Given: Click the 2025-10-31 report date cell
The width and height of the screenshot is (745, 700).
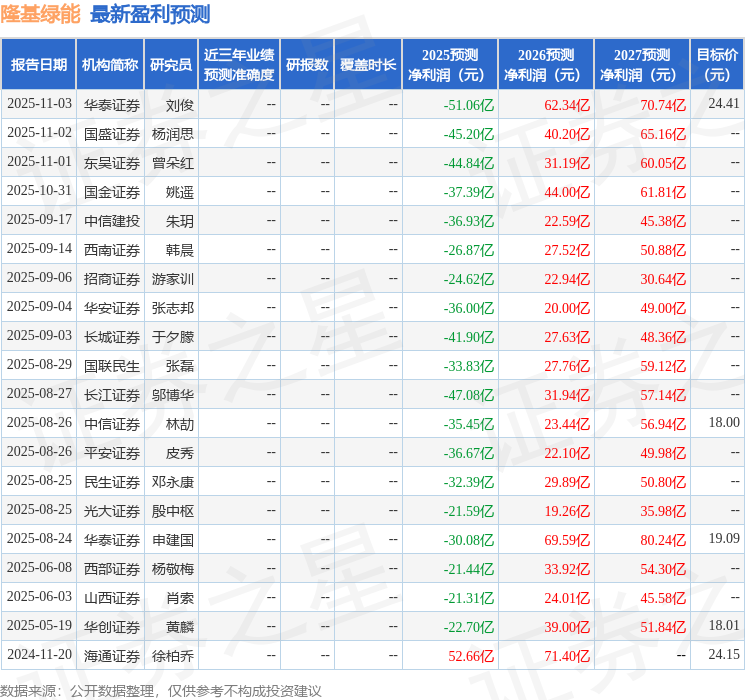Looking at the screenshot, I should (x=39, y=191).
